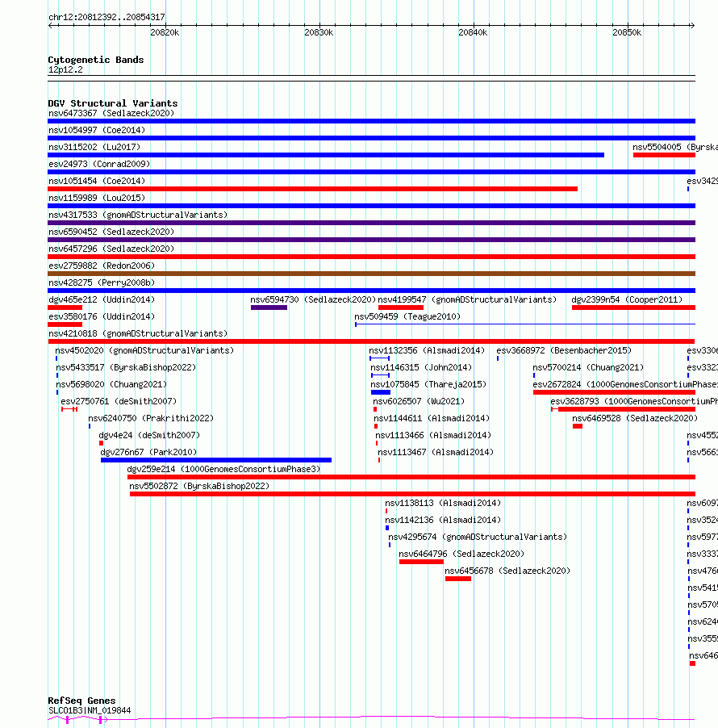Click the RefSeq Genes track title
This screenshot has height=728, width=718.
pyautogui.click(x=81, y=701)
